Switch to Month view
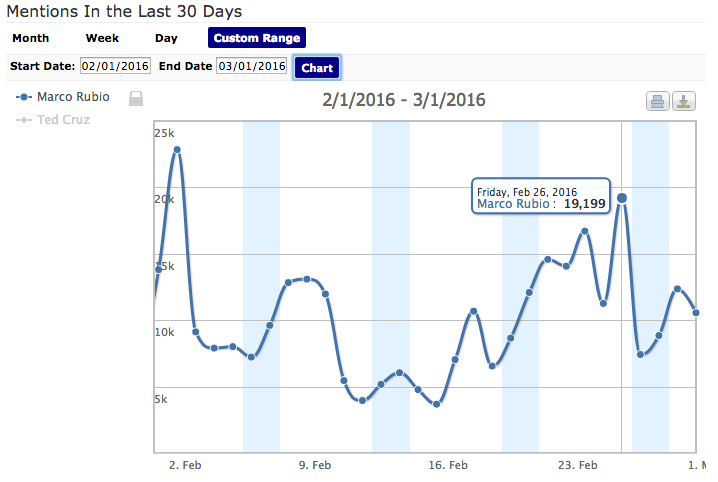Viewport: 718px width, 482px height. click(30, 38)
